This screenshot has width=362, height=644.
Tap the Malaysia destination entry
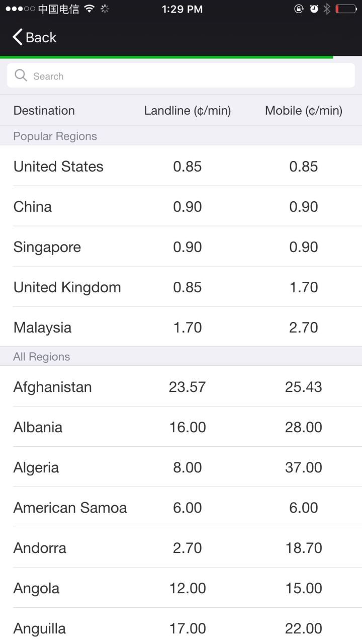[x=181, y=327]
